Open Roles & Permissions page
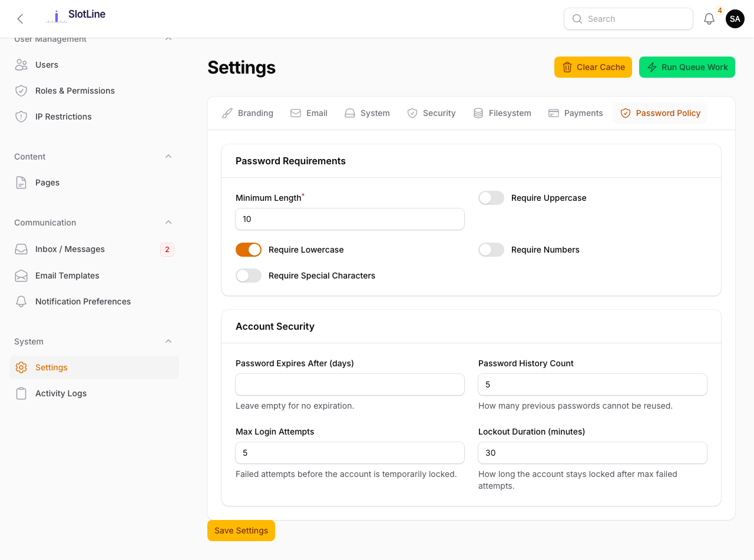 (x=94, y=91)
